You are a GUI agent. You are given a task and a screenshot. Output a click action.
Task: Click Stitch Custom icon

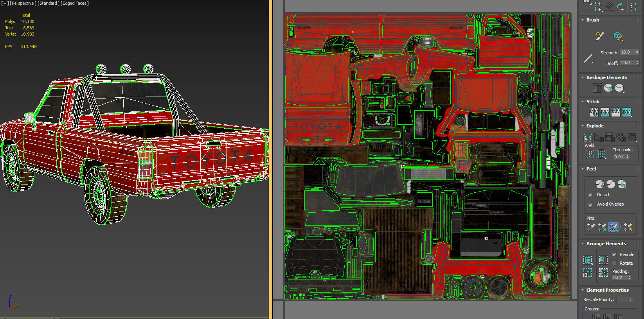pyautogui.click(x=627, y=113)
